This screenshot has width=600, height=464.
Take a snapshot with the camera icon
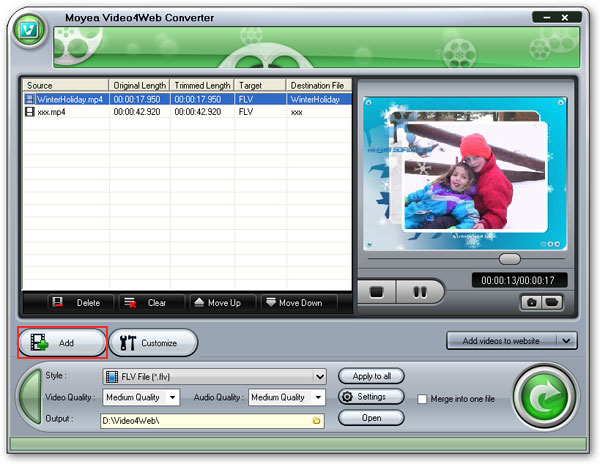click(x=532, y=303)
